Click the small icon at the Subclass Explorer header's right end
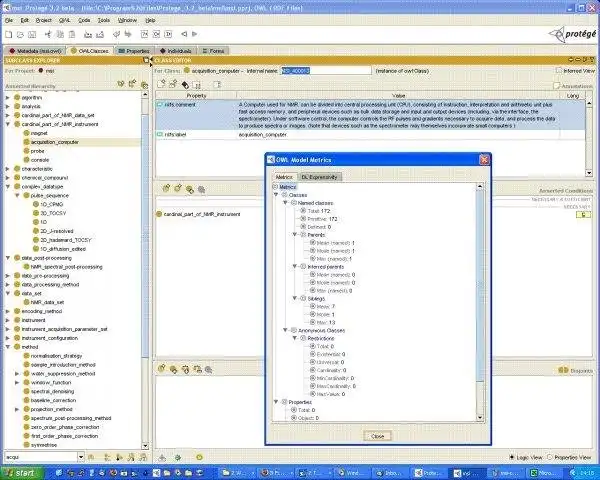600x480 pixels. 146,60
